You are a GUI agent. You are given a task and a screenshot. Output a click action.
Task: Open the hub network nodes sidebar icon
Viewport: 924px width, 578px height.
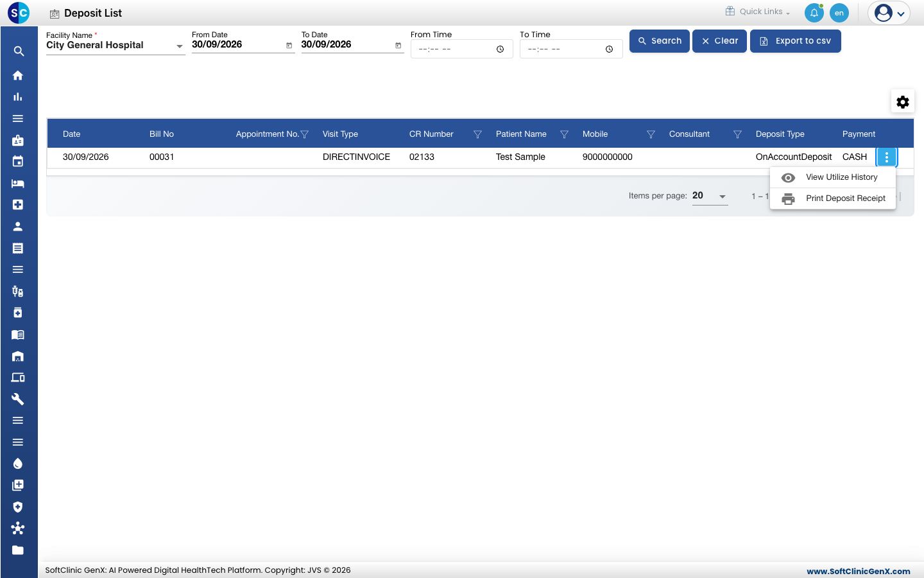(18, 529)
